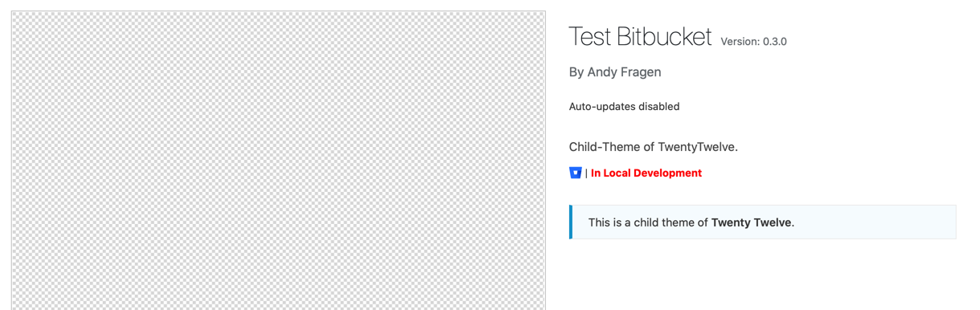
Task: Click the child theme notice box
Action: (763, 222)
